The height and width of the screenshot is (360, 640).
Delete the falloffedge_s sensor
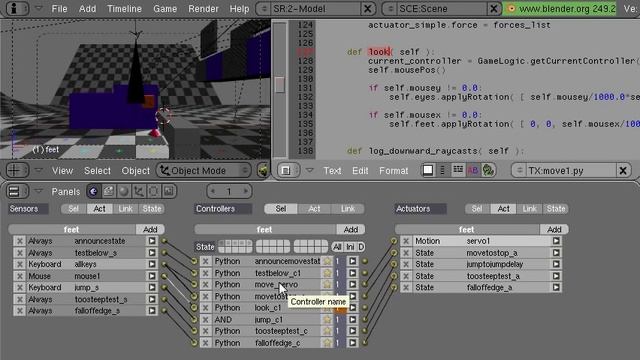[x=20, y=311]
